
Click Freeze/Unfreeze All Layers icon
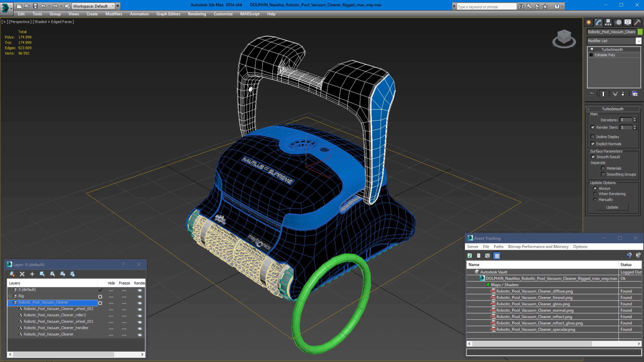[72, 274]
